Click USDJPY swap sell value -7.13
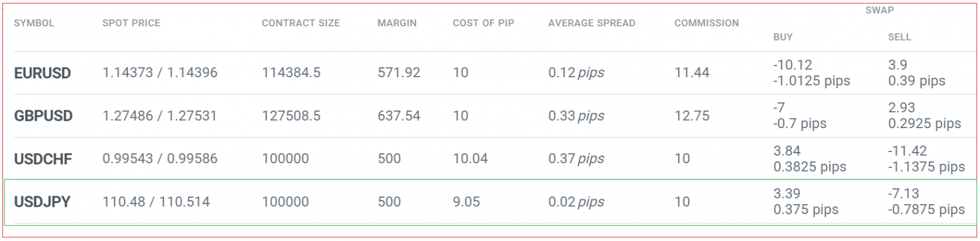The image size is (980, 241). (x=903, y=193)
